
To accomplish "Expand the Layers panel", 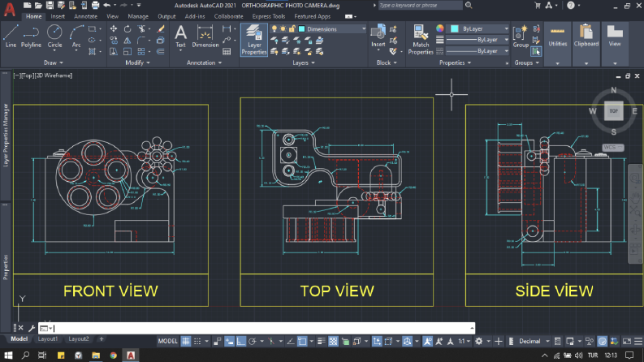I will [x=304, y=62].
